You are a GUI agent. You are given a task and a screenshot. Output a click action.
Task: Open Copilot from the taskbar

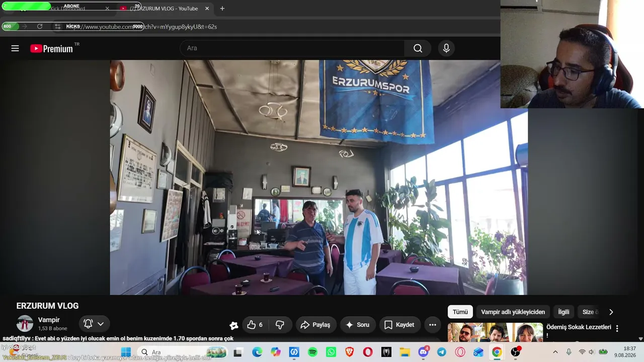(276, 352)
